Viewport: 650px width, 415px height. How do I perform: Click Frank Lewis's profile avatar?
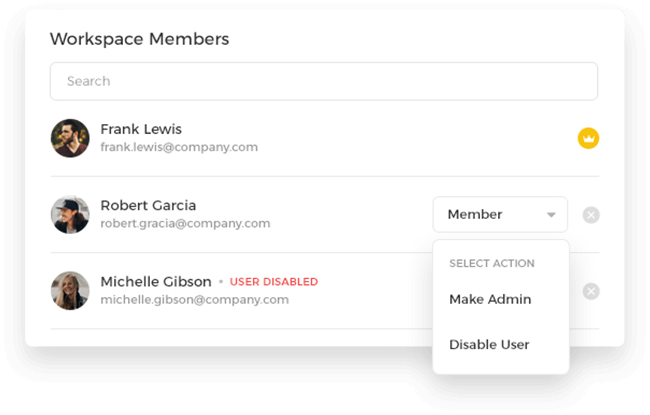pyautogui.click(x=70, y=138)
